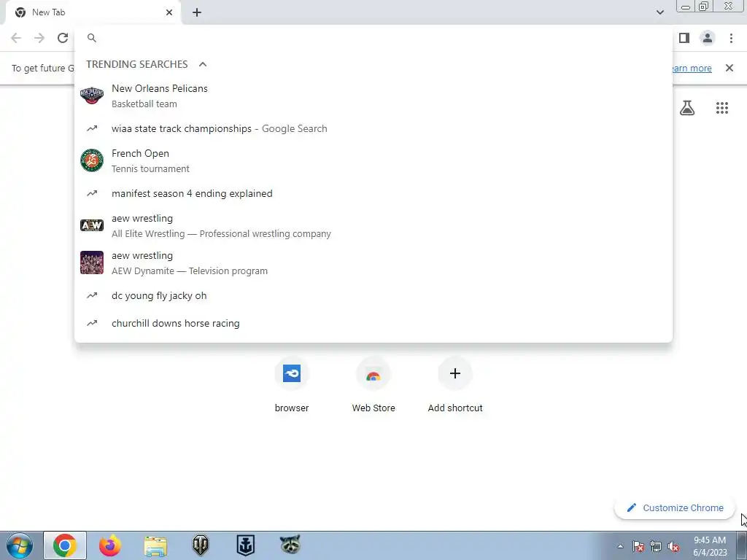747x560 pixels.
Task: Open the Google apps grid icon
Action: [722, 108]
